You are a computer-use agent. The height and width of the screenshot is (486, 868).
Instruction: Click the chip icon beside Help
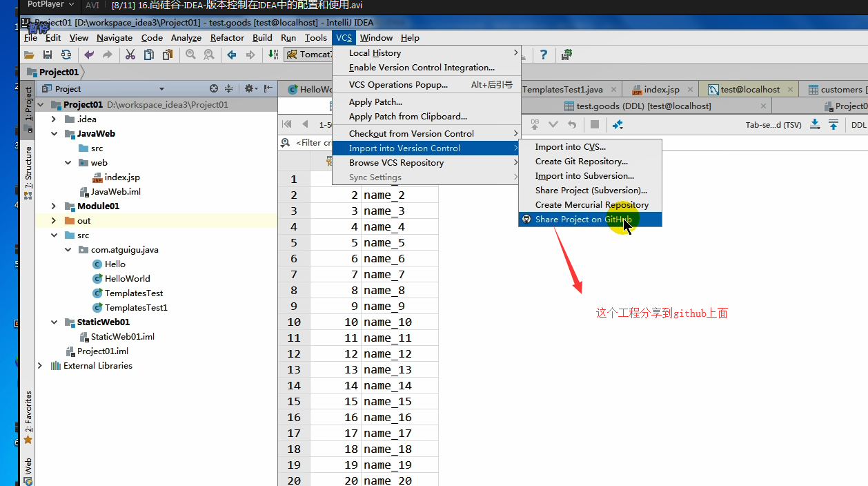[x=567, y=55]
